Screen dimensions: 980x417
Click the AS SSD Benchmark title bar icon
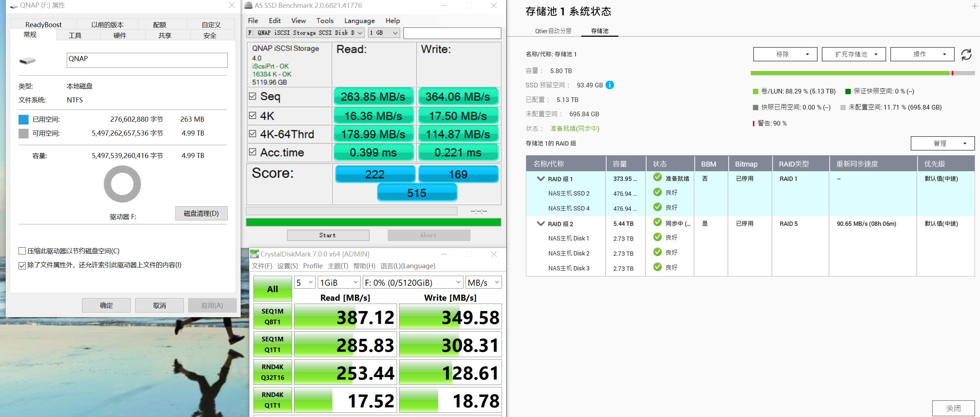click(x=249, y=6)
